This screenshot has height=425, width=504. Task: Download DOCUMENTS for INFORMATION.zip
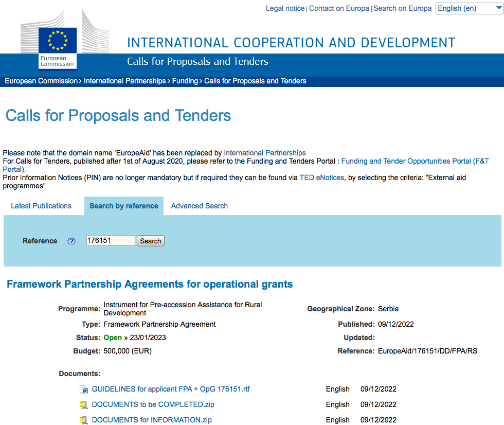[x=152, y=420]
